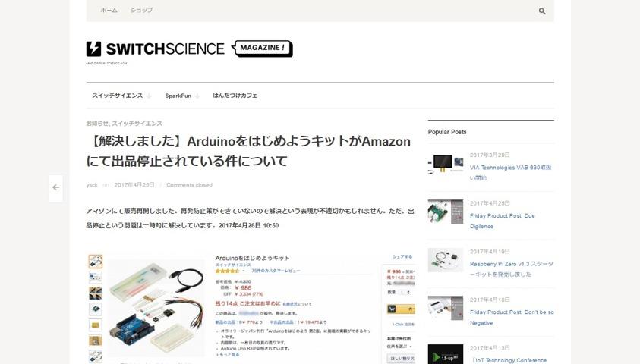Click the article title heading

[x=248, y=151]
